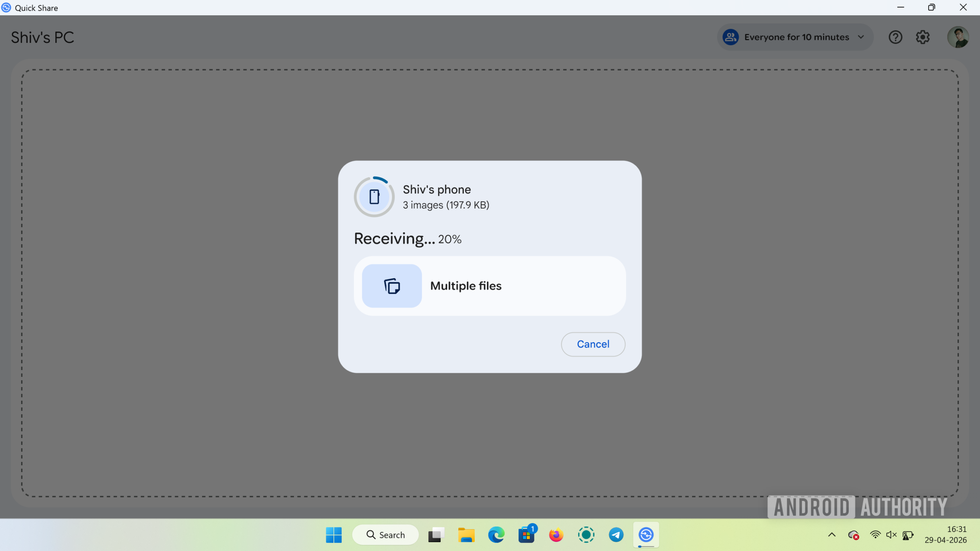Open Microsoft Store from the taskbar
The image size is (980, 551).
(x=526, y=535)
